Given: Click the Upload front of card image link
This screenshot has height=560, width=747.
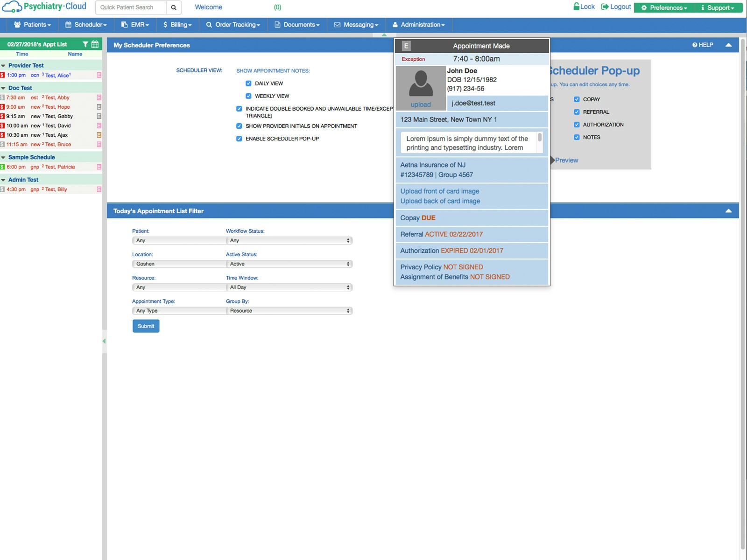Looking at the screenshot, I should (439, 191).
